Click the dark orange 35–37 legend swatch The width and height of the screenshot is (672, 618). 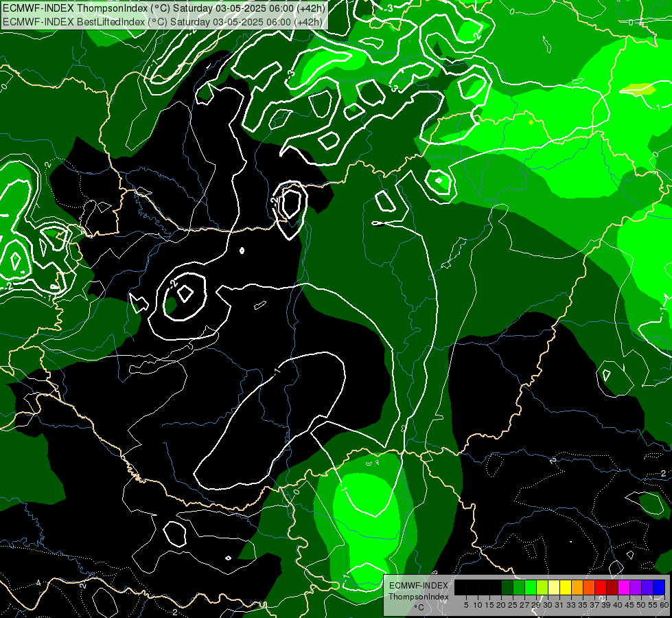(589, 587)
